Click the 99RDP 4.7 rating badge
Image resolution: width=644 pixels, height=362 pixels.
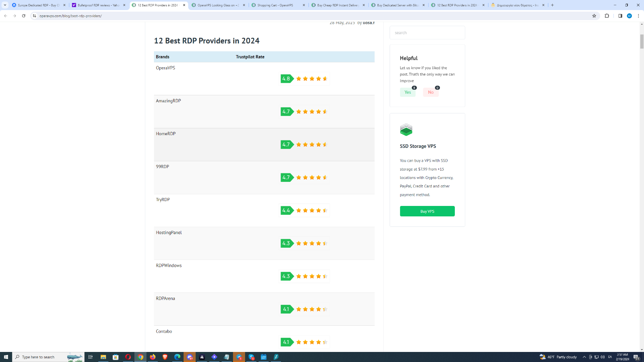click(287, 177)
